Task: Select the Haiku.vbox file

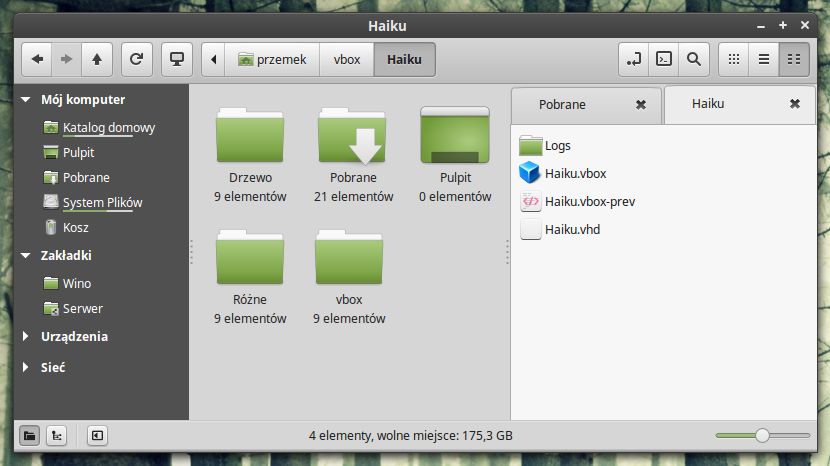Action: tap(563, 173)
